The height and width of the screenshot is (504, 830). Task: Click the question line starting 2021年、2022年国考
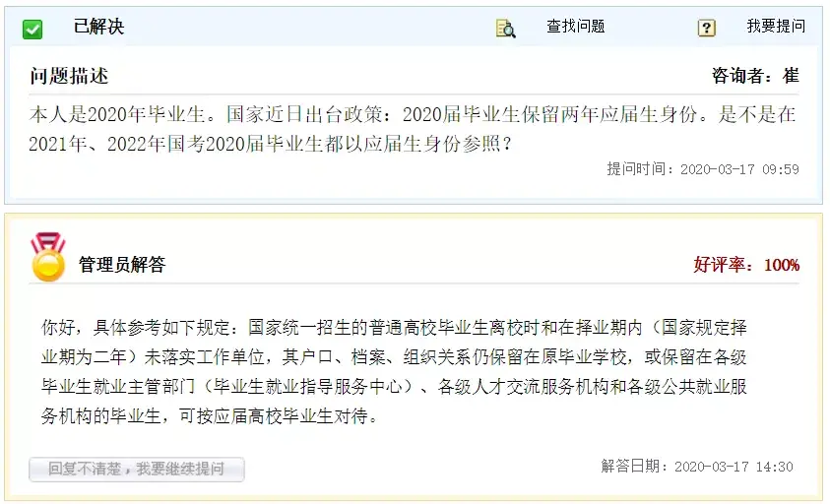[x=271, y=144]
